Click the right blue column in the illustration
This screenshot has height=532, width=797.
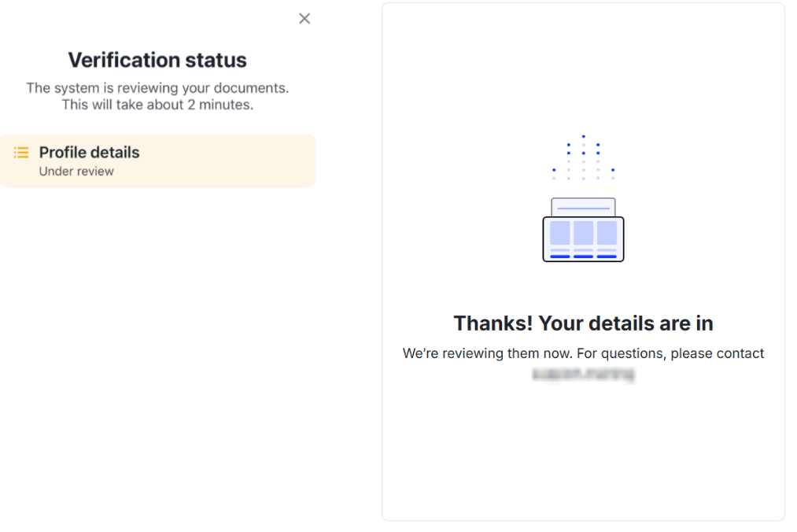(607, 233)
